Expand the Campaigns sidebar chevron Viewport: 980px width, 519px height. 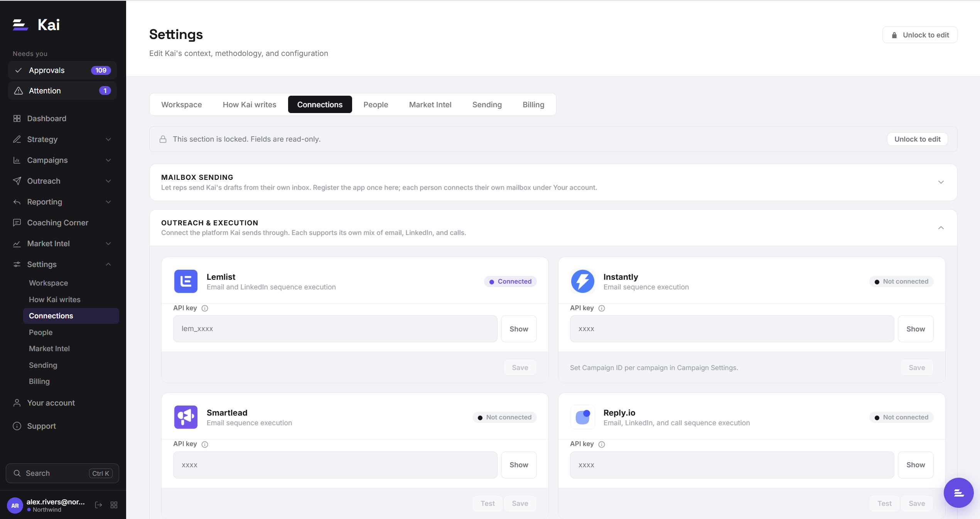tap(108, 160)
